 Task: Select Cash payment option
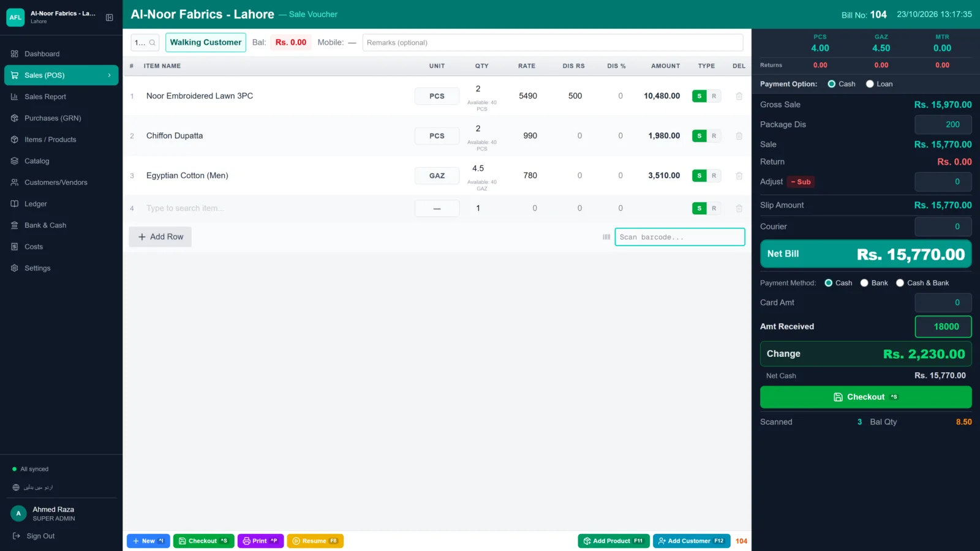841,84
